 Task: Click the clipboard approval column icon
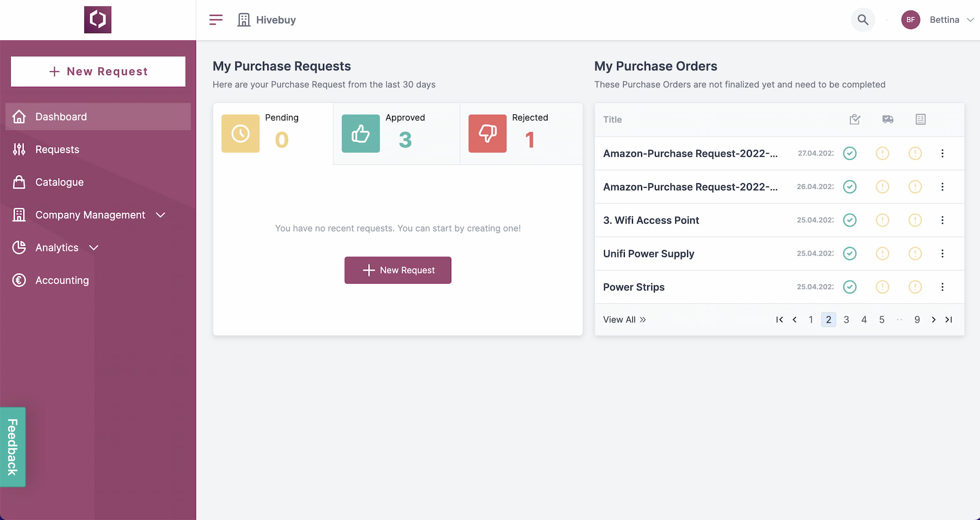point(855,119)
